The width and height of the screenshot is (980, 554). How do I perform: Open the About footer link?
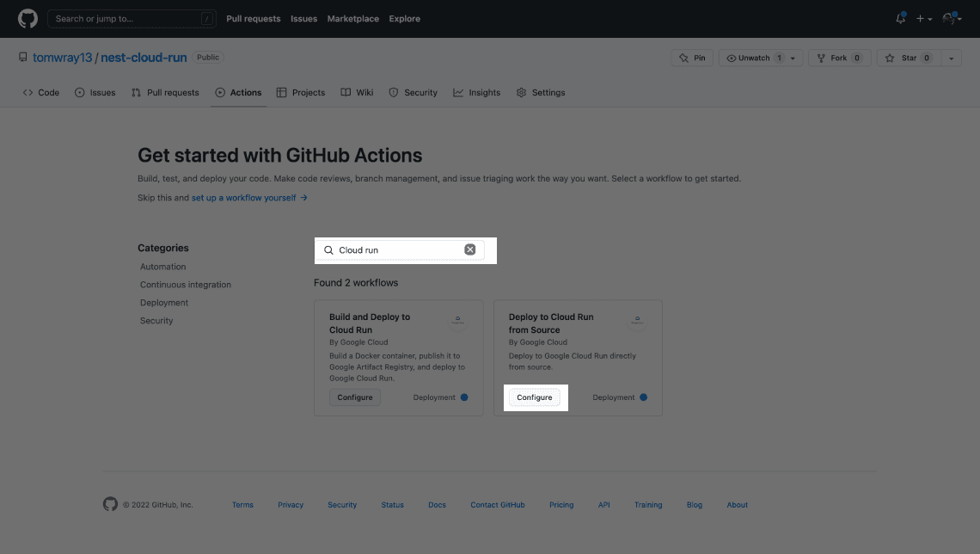[737, 505]
